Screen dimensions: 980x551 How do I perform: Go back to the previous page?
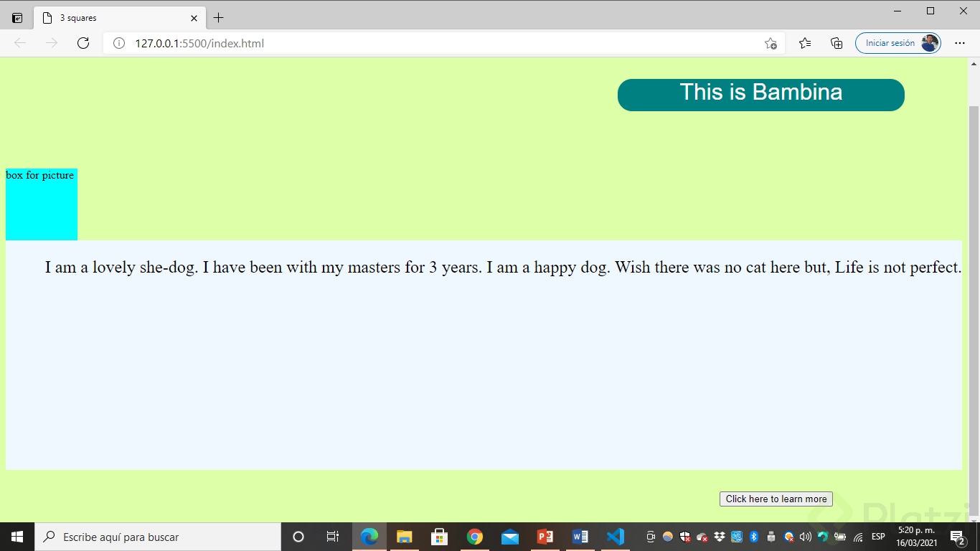[x=20, y=43]
